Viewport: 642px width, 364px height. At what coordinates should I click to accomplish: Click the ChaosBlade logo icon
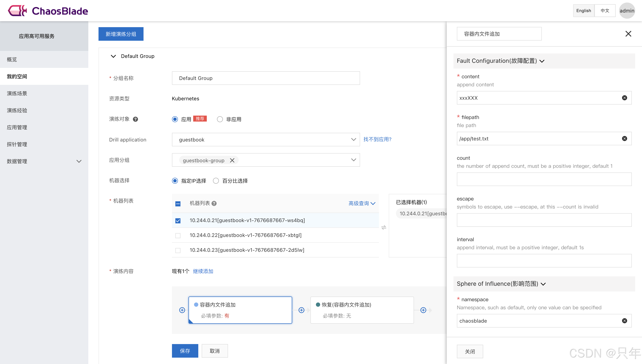17,11
